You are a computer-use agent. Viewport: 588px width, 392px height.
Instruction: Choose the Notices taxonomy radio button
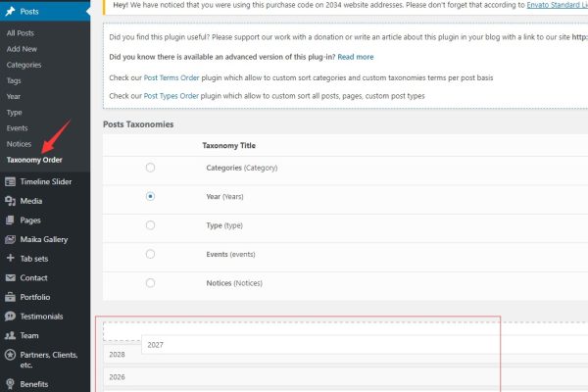pos(150,282)
